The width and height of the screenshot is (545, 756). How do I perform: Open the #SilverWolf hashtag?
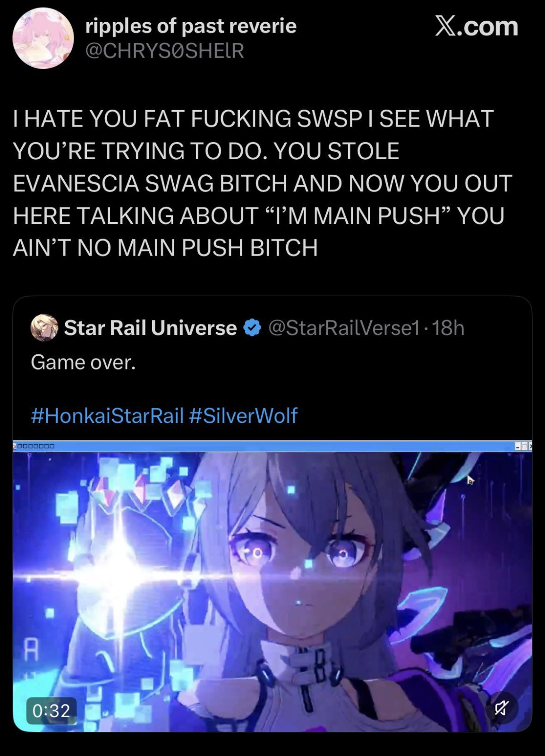click(x=243, y=416)
